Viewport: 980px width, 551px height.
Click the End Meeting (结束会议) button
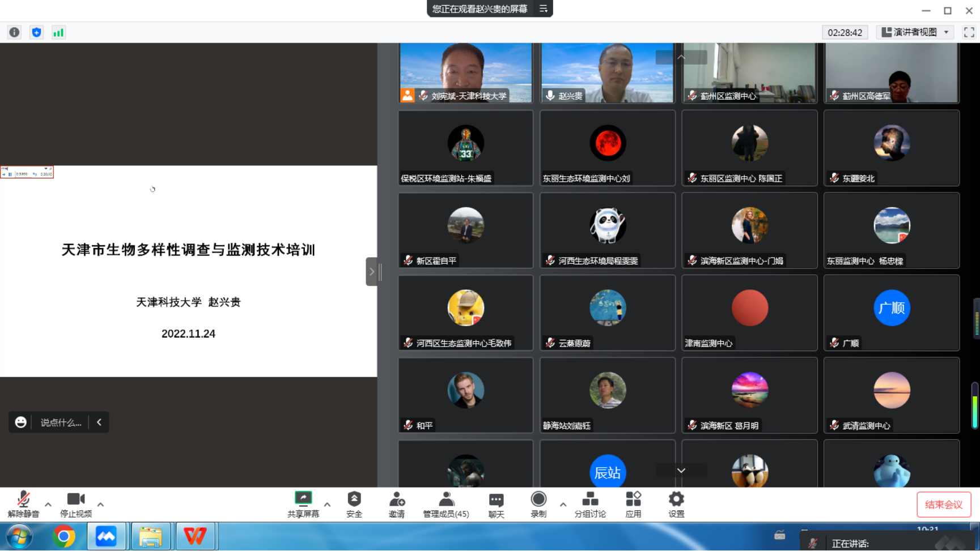(943, 505)
